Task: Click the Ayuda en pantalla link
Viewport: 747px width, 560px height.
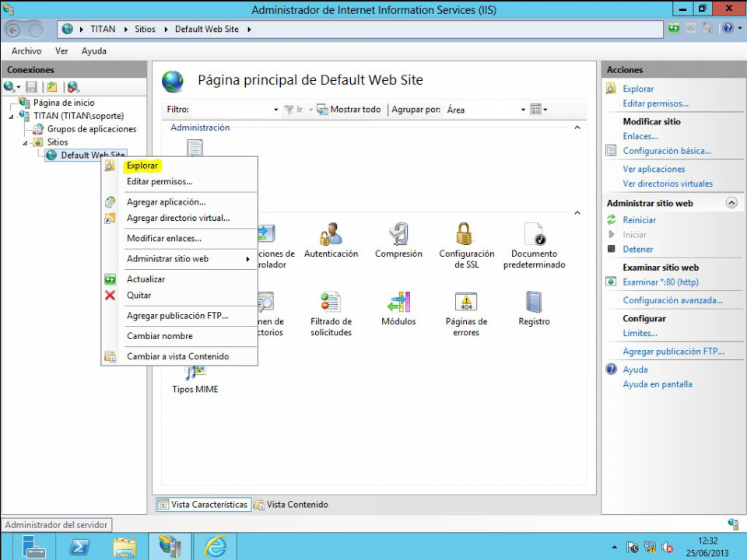Action: (x=658, y=384)
